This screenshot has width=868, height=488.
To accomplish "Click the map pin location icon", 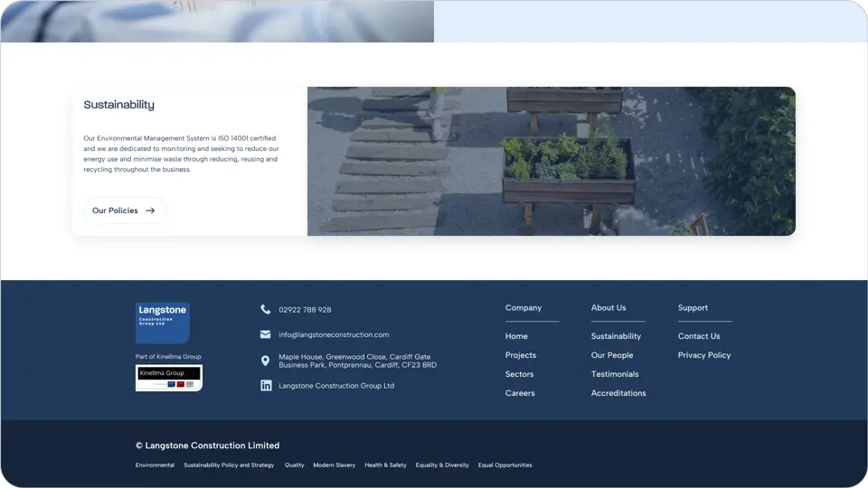I will 266,361.
